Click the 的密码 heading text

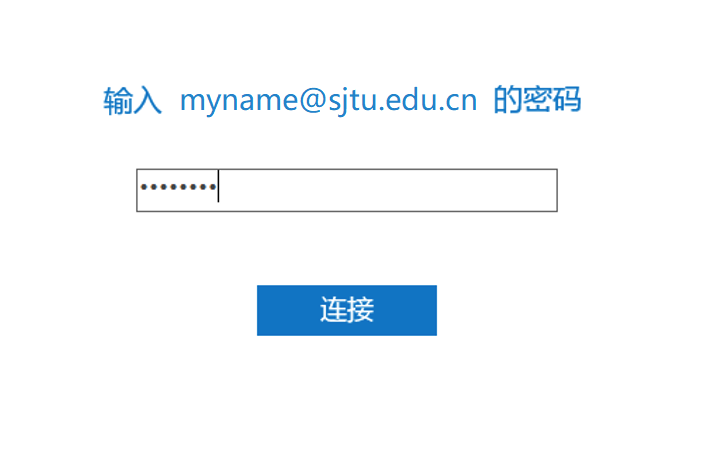click(x=537, y=100)
